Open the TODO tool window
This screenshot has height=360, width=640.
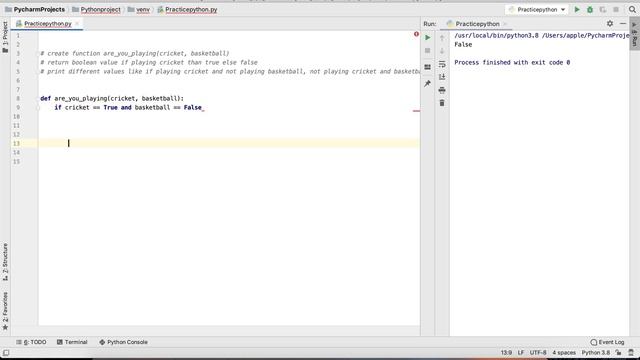coord(31,342)
